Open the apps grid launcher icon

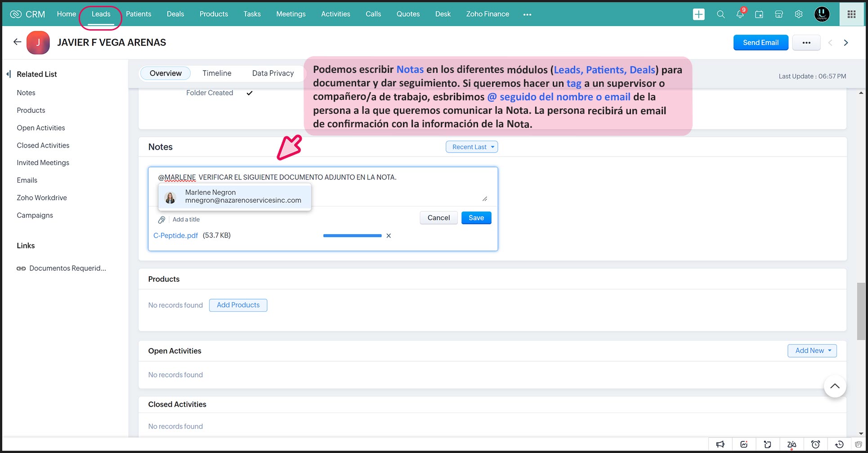point(851,14)
